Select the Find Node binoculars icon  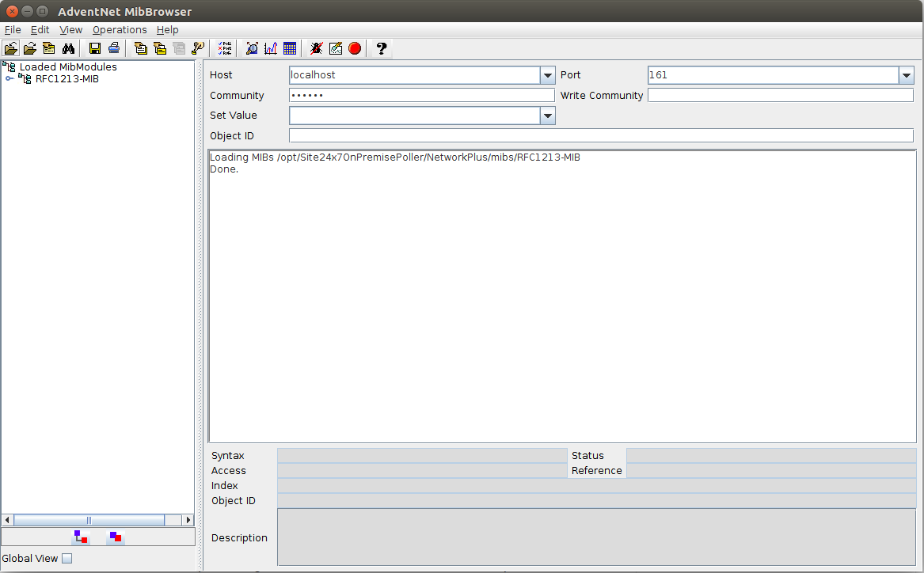(x=67, y=48)
